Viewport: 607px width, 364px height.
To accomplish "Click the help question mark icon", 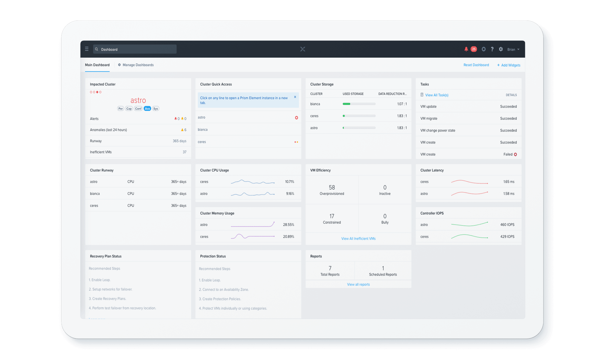I will [x=492, y=49].
